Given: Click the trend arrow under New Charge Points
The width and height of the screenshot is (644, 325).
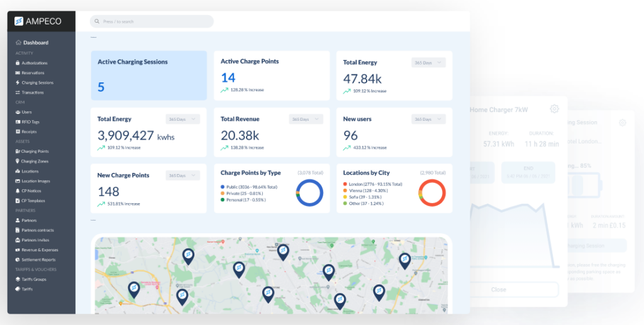Looking at the screenshot, I should (x=101, y=204).
